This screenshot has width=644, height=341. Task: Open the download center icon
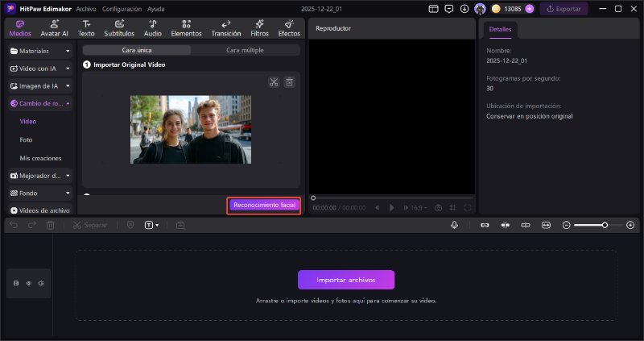(x=464, y=9)
